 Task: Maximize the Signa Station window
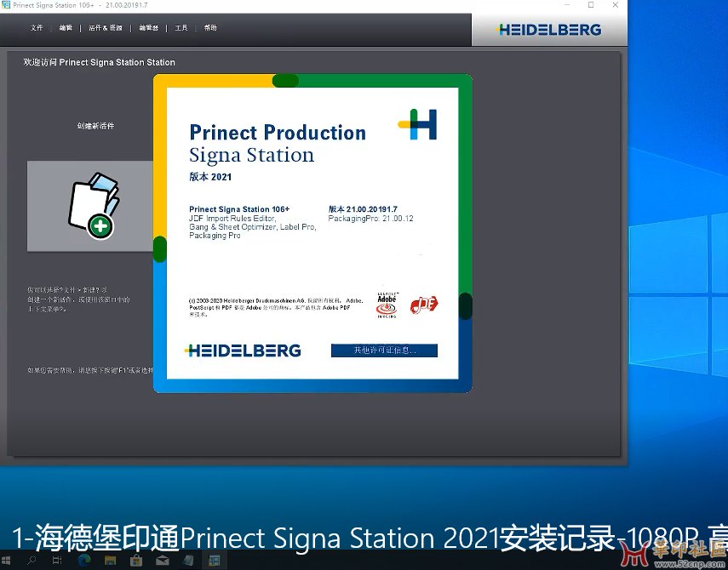[591, 5]
